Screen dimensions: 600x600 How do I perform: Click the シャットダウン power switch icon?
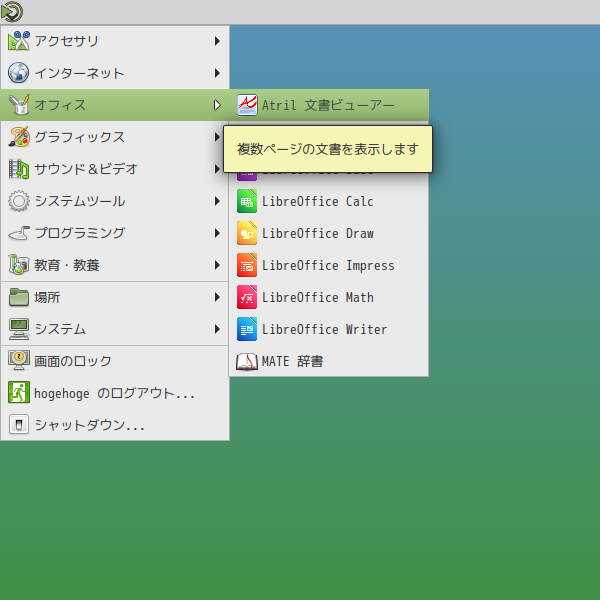click(18, 424)
